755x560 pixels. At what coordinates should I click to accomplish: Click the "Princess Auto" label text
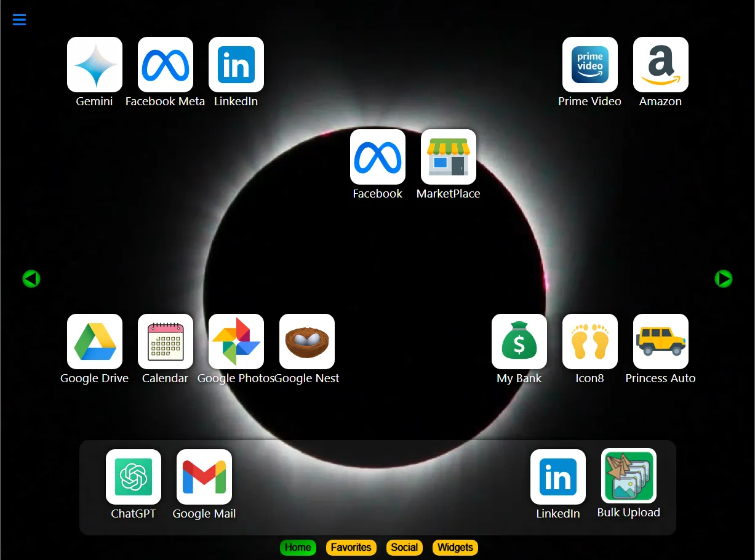click(661, 378)
